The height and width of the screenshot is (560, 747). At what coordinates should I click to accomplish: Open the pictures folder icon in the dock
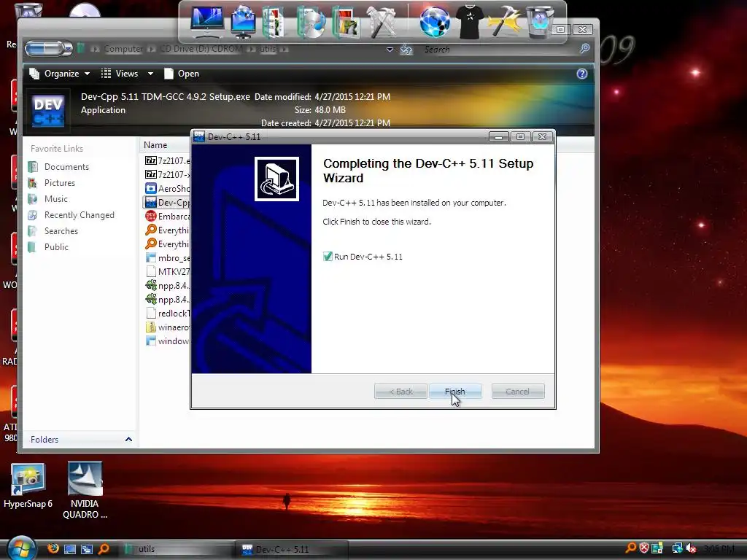(345, 22)
